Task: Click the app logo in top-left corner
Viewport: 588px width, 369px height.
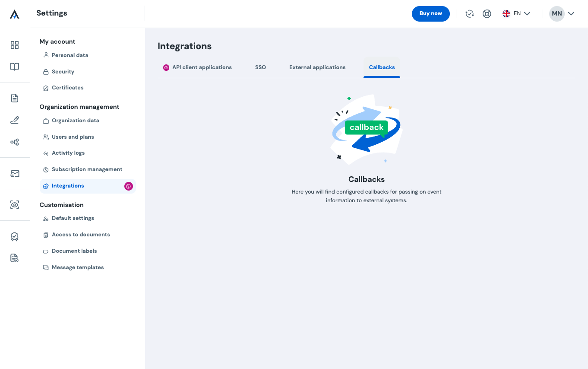Action: [x=15, y=15]
